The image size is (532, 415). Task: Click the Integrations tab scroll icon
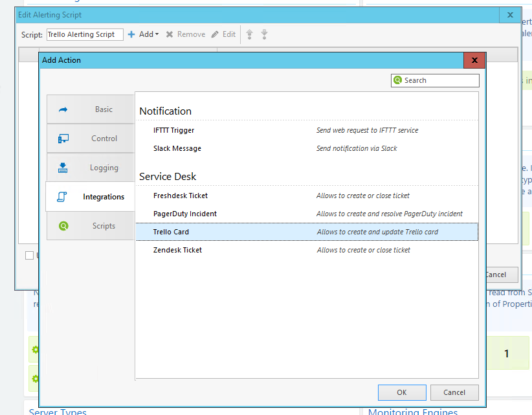(62, 197)
